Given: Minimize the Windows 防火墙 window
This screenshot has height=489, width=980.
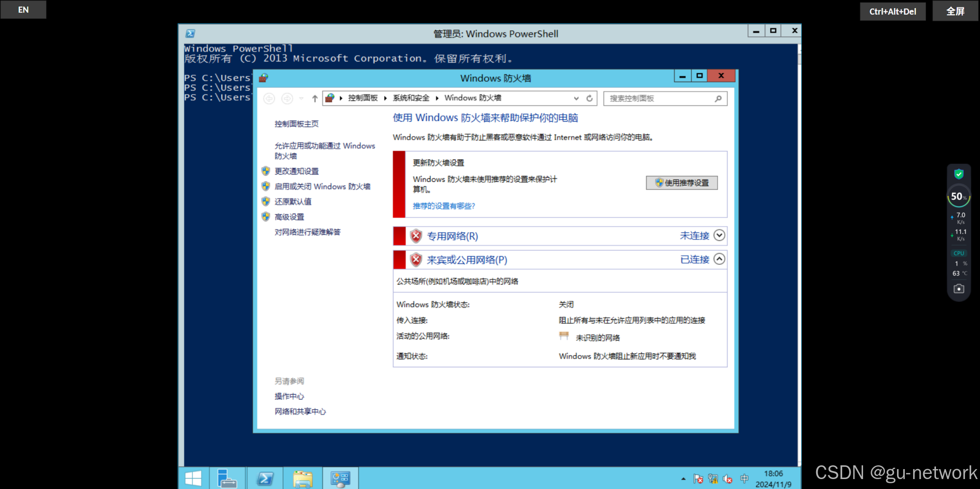Looking at the screenshot, I should pos(682,76).
